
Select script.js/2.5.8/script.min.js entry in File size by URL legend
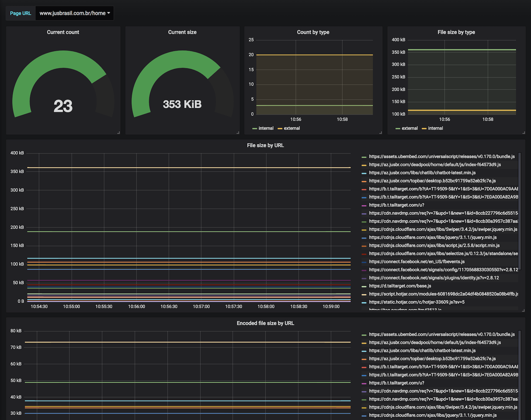point(434,246)
